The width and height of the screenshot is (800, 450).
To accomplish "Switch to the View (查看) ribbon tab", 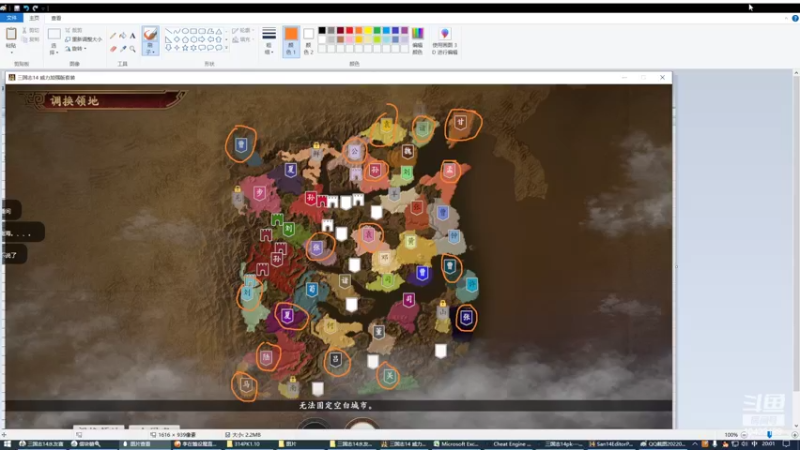I will (56, 18).
